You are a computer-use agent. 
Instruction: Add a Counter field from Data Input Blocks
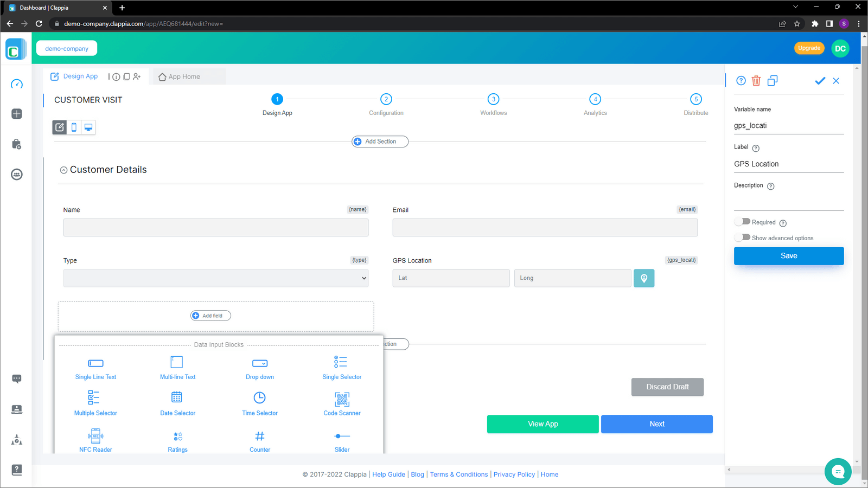pyautogui.click(x=259, y=440)
